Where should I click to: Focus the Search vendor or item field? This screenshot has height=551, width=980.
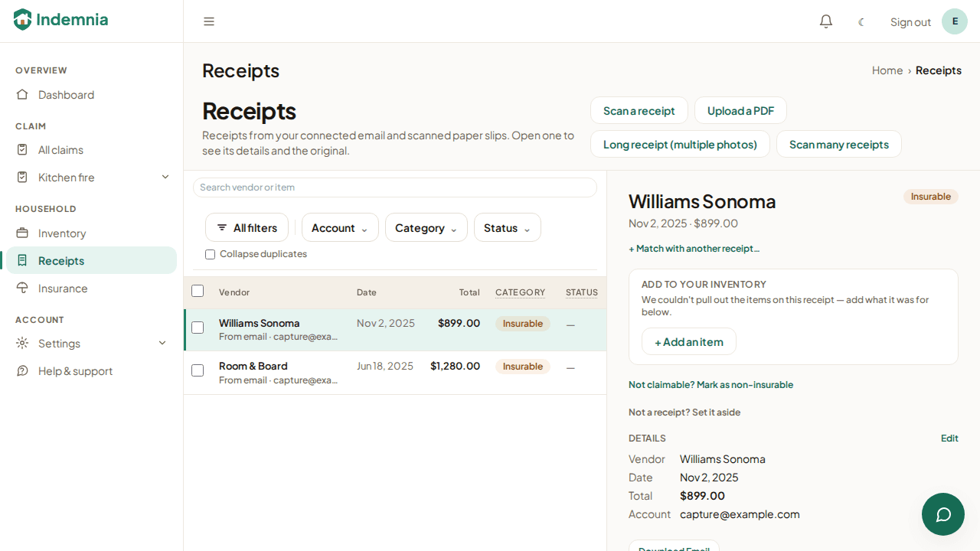pyautogui.click(x=395, y=187)
